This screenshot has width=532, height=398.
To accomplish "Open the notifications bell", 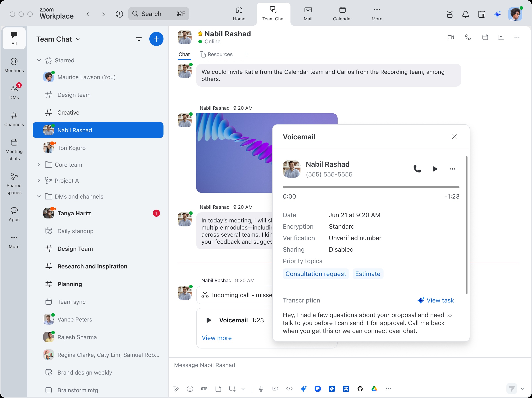I will pyautogui.click(x=466, y=14).
